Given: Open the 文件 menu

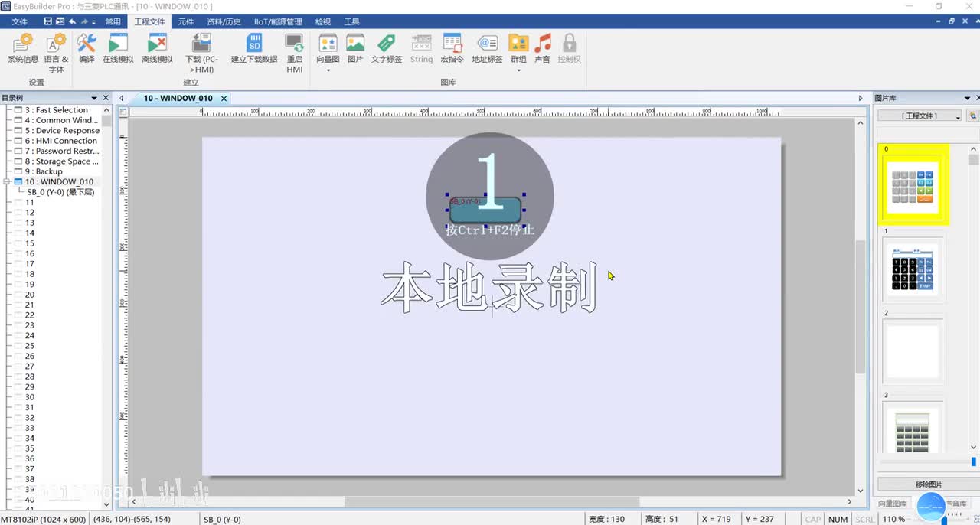Looking at the screenshot, I should [x=20, y=22].
